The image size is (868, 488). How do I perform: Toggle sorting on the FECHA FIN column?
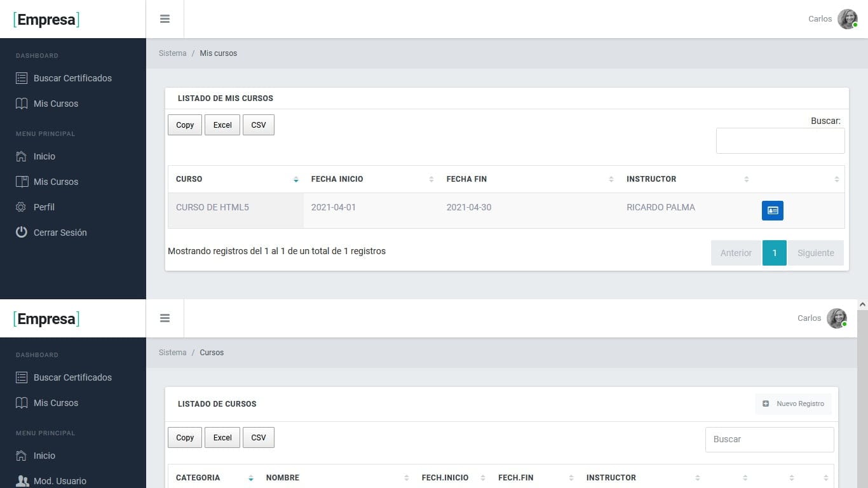[611, 179]
